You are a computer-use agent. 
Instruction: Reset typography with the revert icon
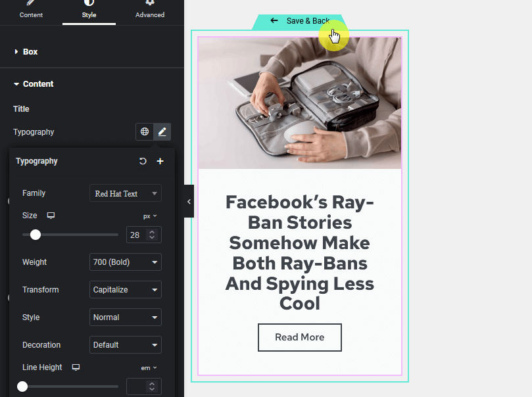click(x=143, y=161)
